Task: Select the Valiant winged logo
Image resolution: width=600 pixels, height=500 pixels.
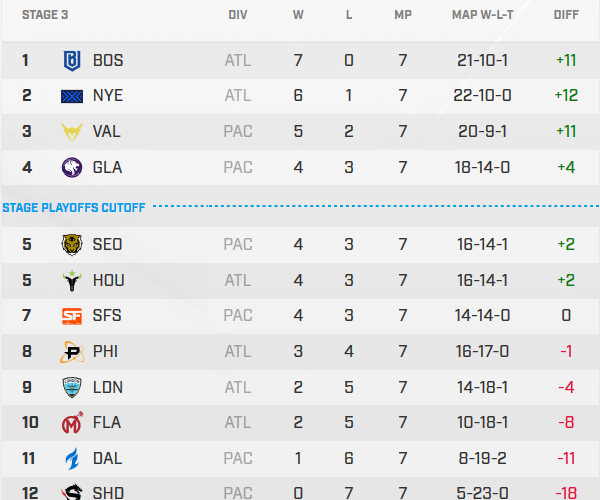Action: tap(72, 131)
